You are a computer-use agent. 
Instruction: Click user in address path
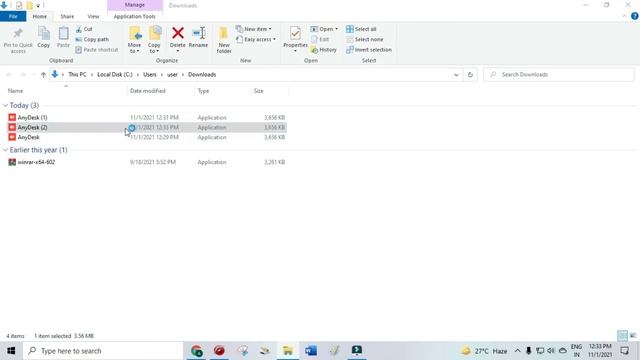pyautogui.click(x=172, y=75)
